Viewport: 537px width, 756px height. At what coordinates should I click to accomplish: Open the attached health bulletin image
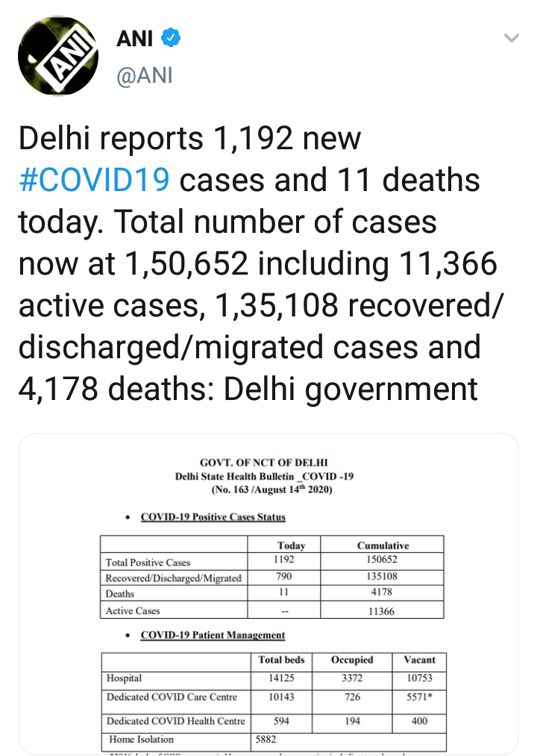(268, 593)
